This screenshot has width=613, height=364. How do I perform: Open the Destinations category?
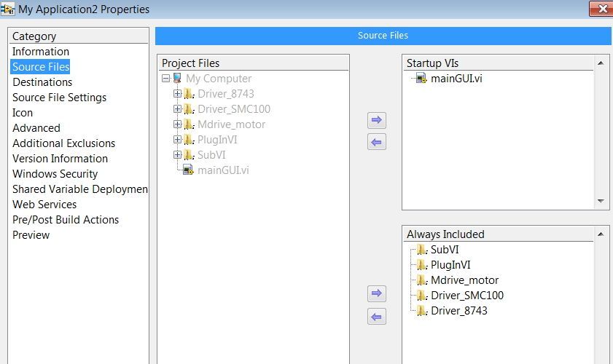(x=42, y=82)
